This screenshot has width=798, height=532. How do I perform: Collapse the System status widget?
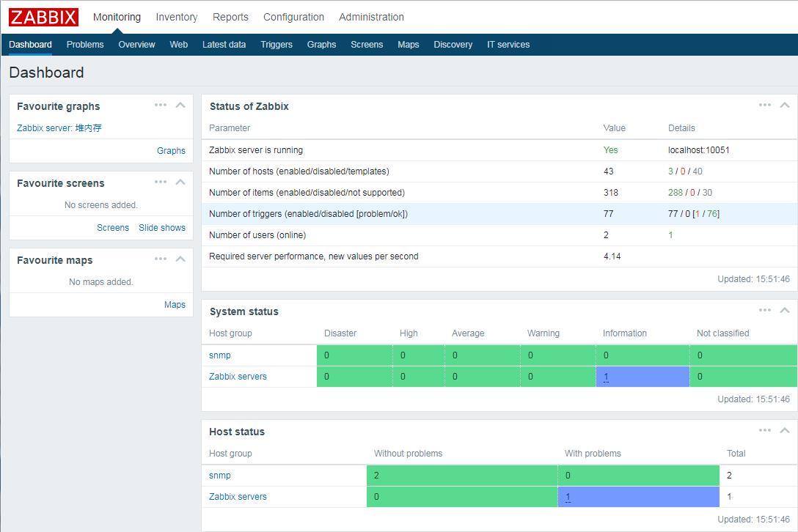coord(784,310)
